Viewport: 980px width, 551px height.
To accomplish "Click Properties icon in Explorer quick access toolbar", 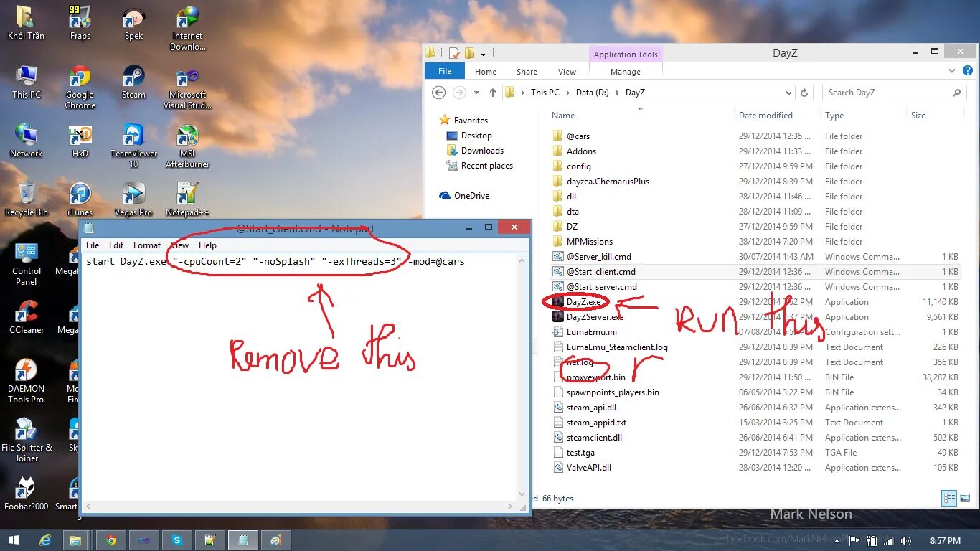I will click(454, 53).
